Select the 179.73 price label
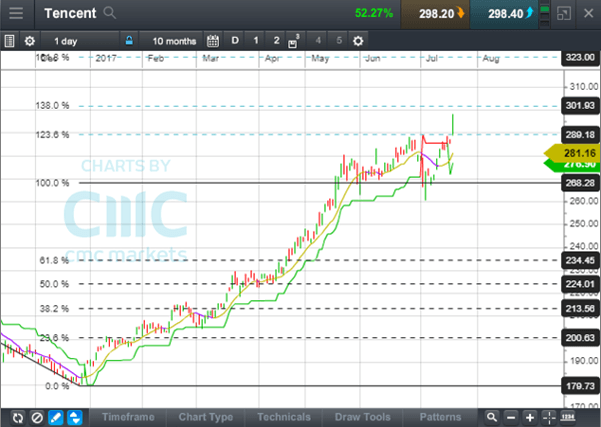The image size is (601, 427). (580, 386)
